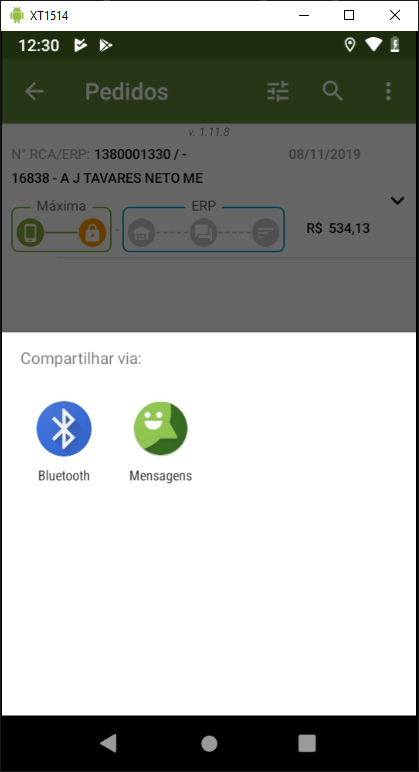The image size is (419, 772).
Task: Open search with the magnifier icon
Action: coord(333,91)
